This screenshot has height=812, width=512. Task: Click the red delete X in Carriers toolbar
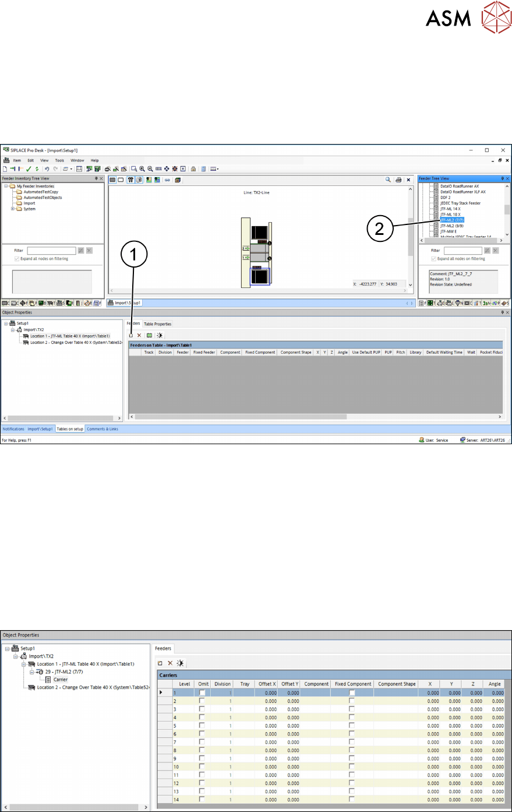170,663
